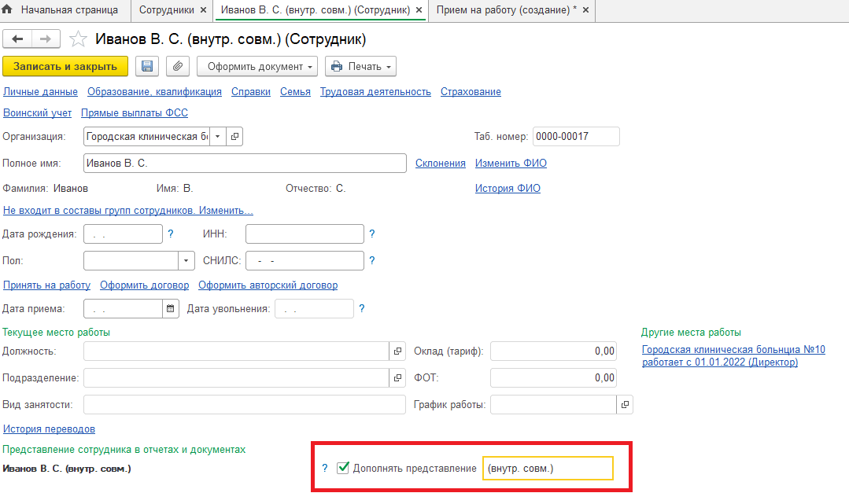This screenshot has width=849, height=504.
Task: Open Воинский учет link
Action: (37, 112)
